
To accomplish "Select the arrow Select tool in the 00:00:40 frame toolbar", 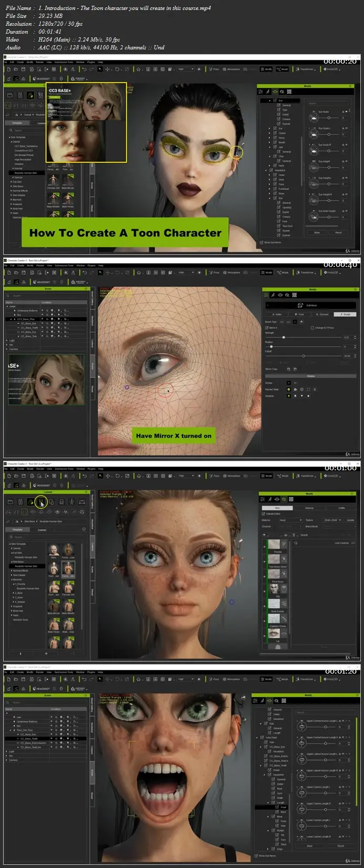I will 100,272.
